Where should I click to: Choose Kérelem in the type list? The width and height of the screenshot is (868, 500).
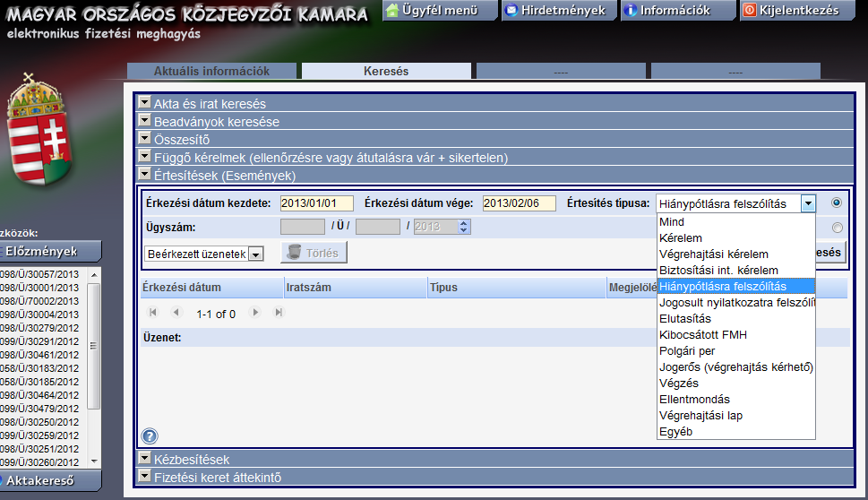[735, 238]
